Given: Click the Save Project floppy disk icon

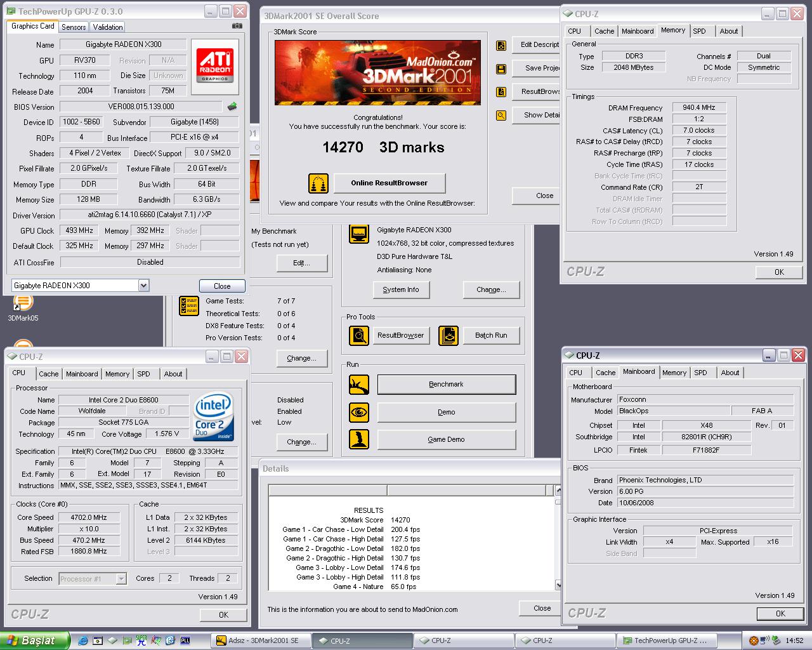Looking at the screenshot, I should 501,69.
